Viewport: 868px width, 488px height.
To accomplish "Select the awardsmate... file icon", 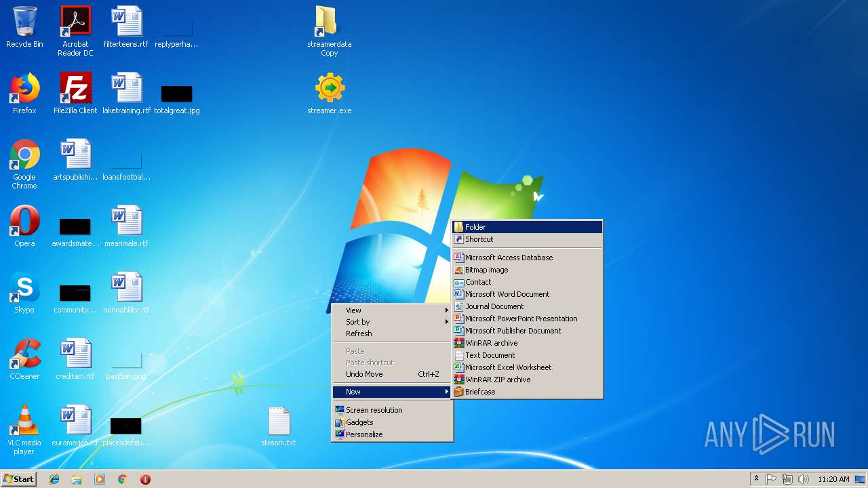I will (x=75, y=232).
